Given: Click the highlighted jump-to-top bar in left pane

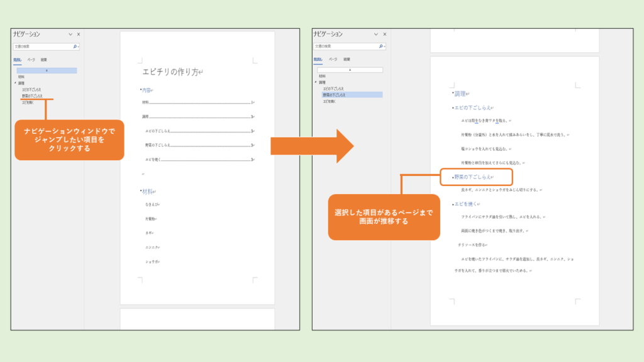Looking at the screenshot, I should (x=47, y=70).
